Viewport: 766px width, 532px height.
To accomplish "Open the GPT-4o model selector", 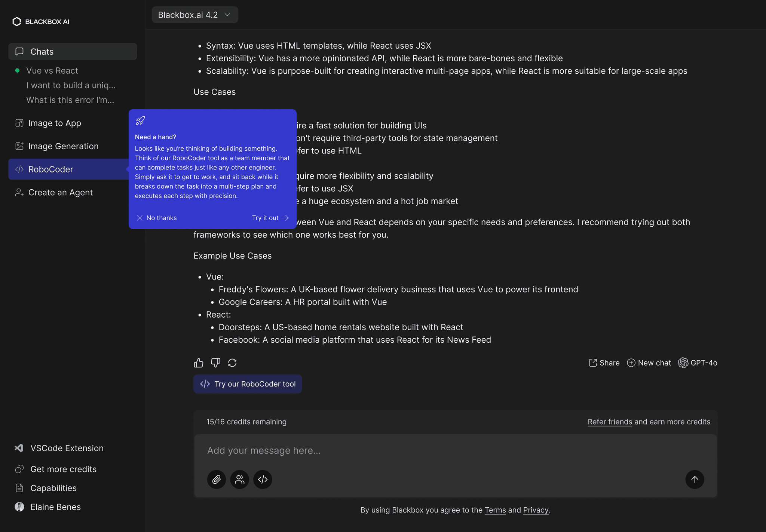I will pyautogui.click(x=698, y=363).
